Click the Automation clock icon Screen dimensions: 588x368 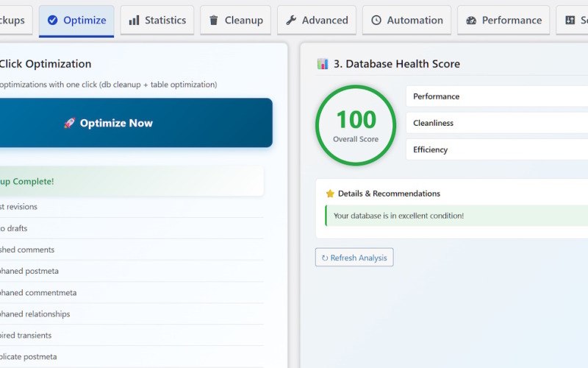pyautogui.click(x=376, y=21)
